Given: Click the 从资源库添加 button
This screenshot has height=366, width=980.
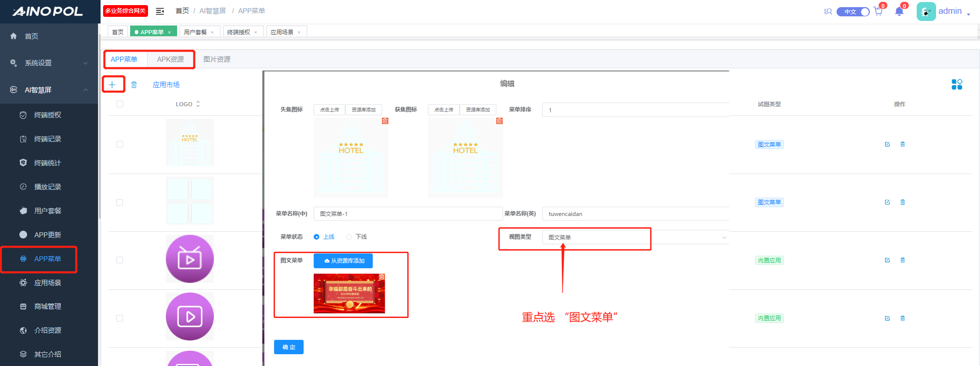Looking at the screenshot, I should pos(343,261).
